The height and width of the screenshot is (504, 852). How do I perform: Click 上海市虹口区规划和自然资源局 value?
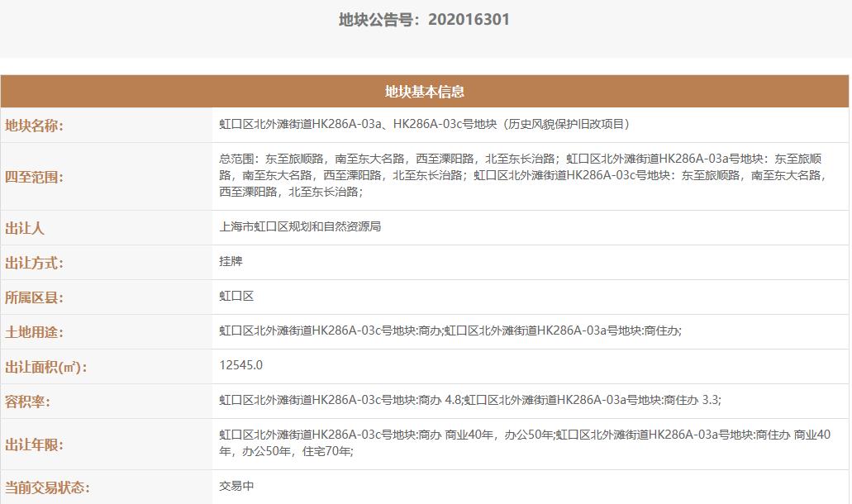[300, 227]
